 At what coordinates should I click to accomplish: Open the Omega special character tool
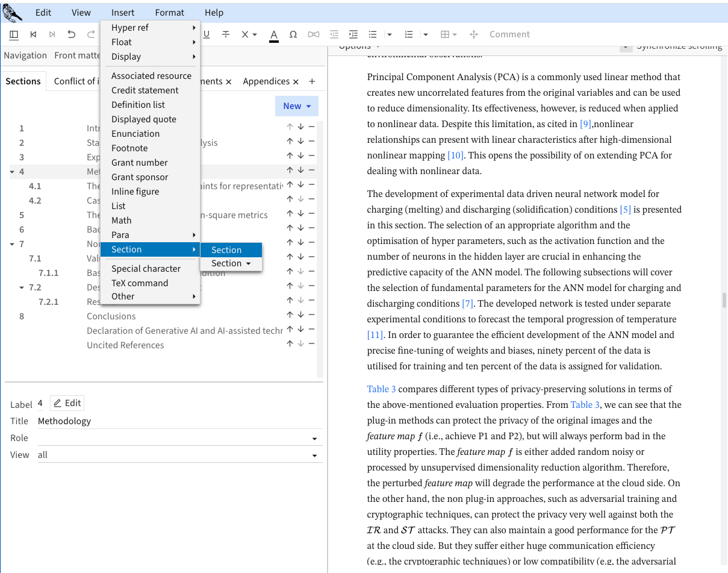[293, 34]
